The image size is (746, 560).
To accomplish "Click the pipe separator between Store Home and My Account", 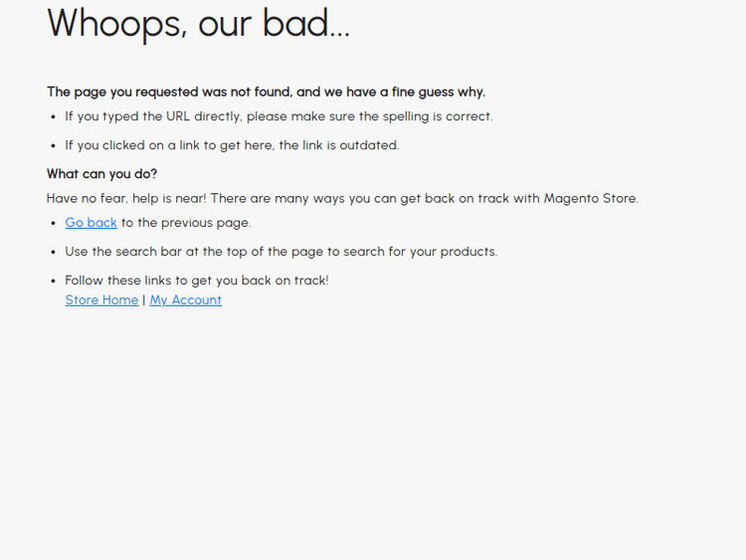I will pyautogui.click(x=144, y=300).
